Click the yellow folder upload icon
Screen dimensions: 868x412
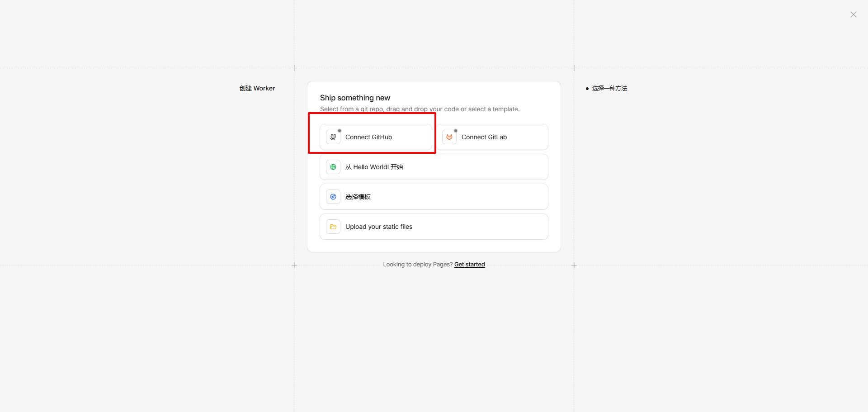(333, 227)
